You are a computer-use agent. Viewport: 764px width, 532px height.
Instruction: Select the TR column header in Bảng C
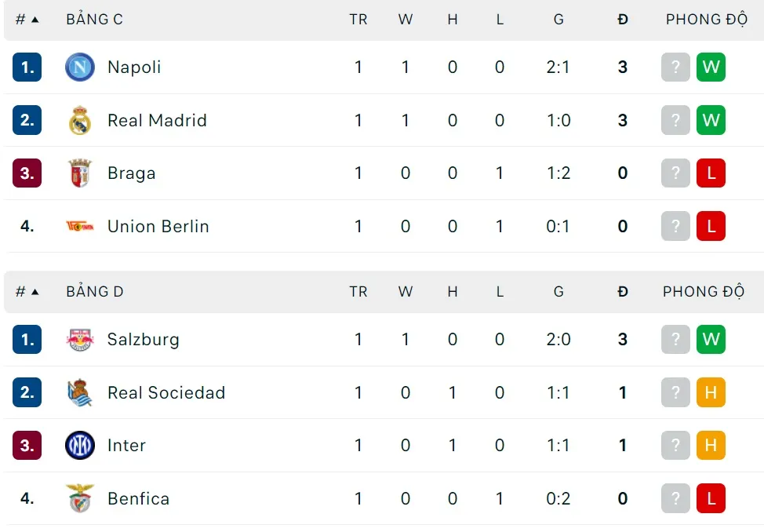pos(358,20)
